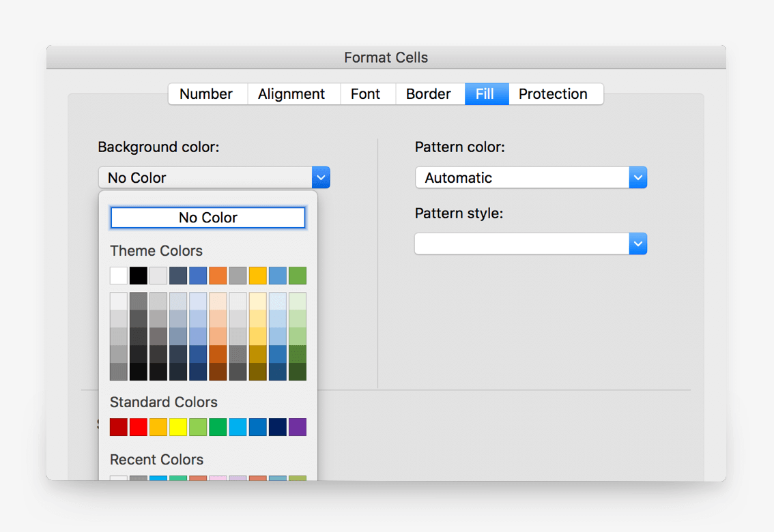This screenshot has height=532, width=774.
Task: Open the Alignment tab
Action: tap(291, 94)
